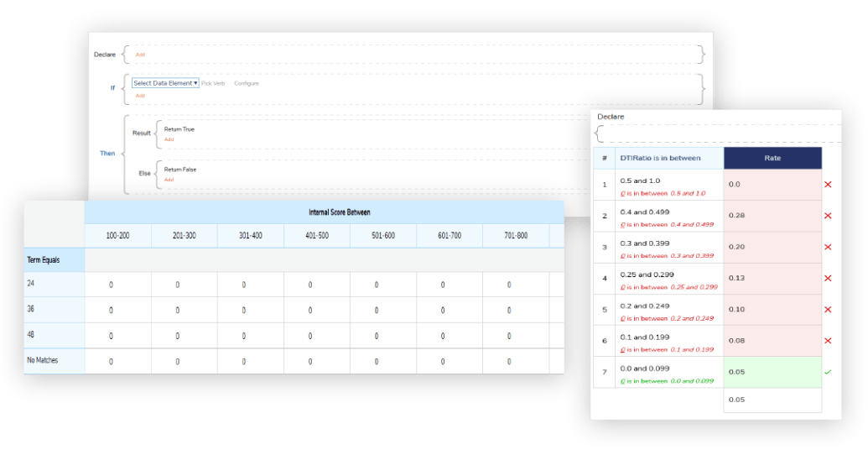The height and width of the screenshot is (455, 868).
Task: Click the red X beside rate 0.28
Action: tap(828, 216)
